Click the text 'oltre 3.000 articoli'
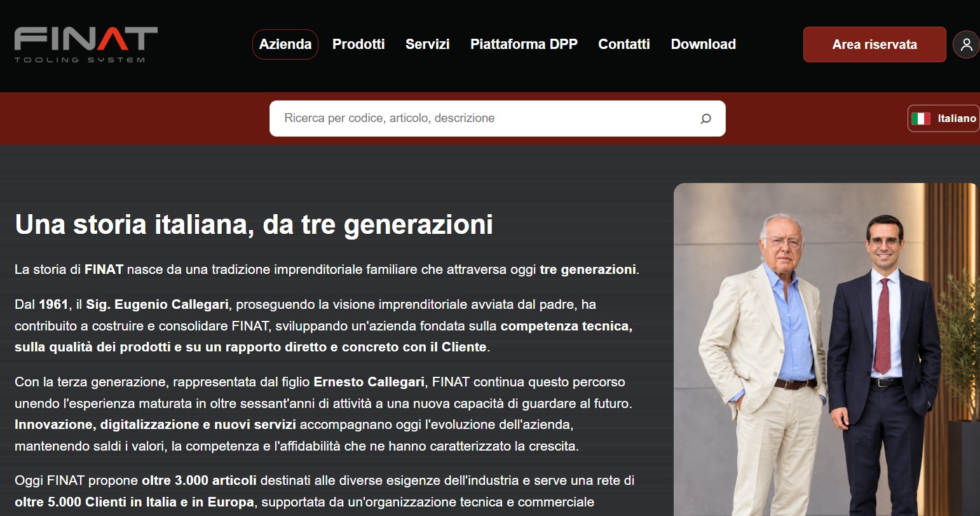Image resolution: width=980 pixels, height=516 pixels. (x=199, y=480)
